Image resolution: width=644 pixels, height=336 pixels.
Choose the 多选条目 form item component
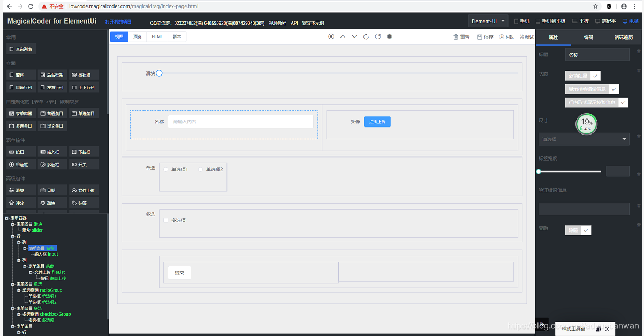(21, 126)
